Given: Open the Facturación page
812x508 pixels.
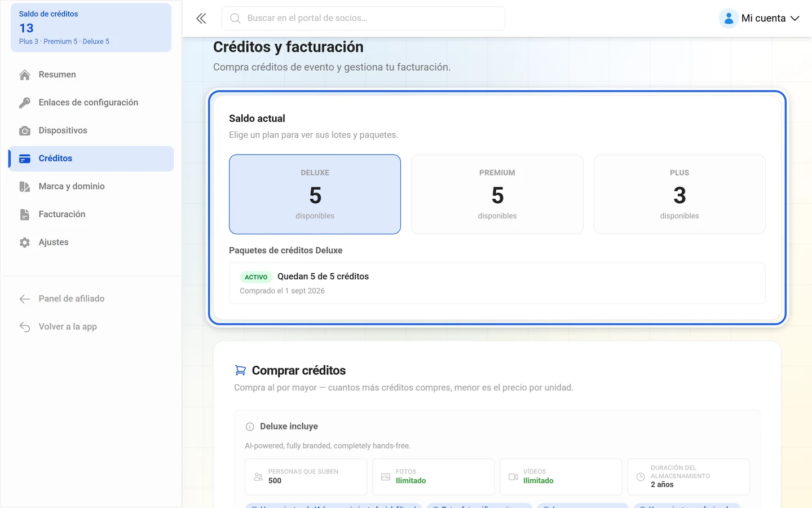Looking at the screenshot, I should [91, 214].
